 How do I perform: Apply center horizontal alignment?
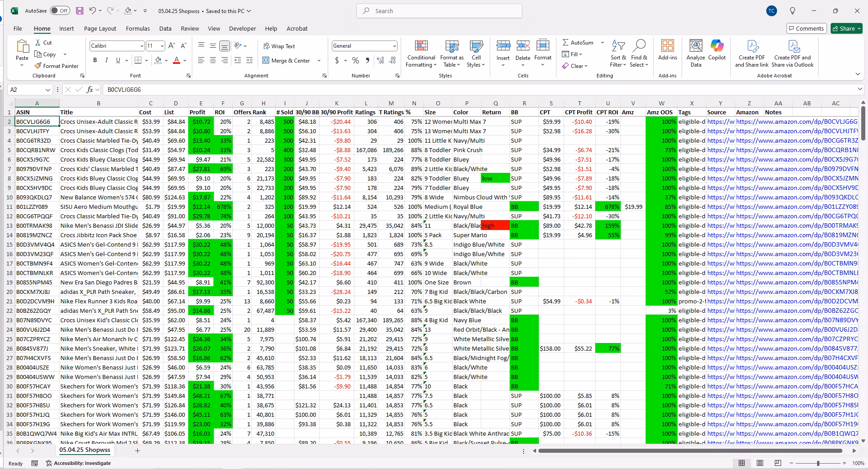(213, 60)
